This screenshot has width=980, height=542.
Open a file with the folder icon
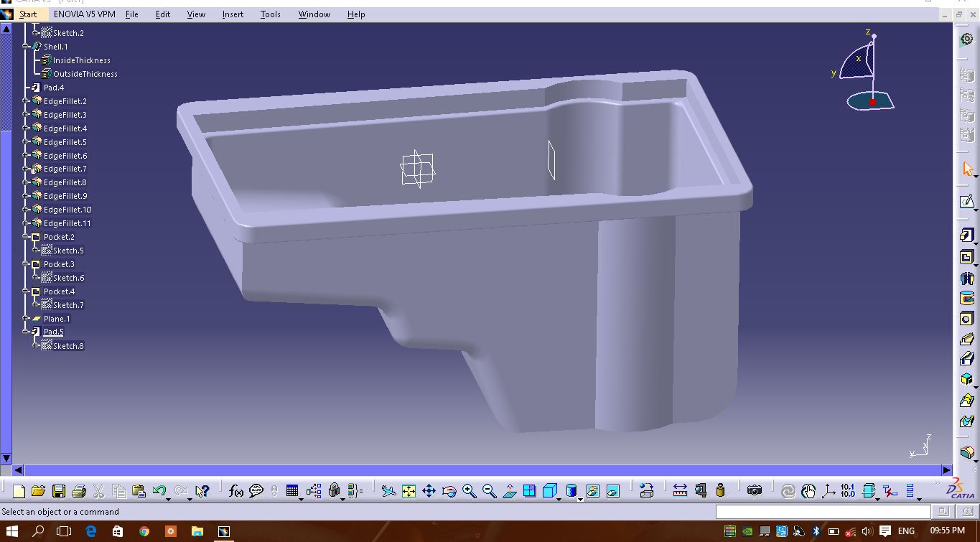point(39,491)
